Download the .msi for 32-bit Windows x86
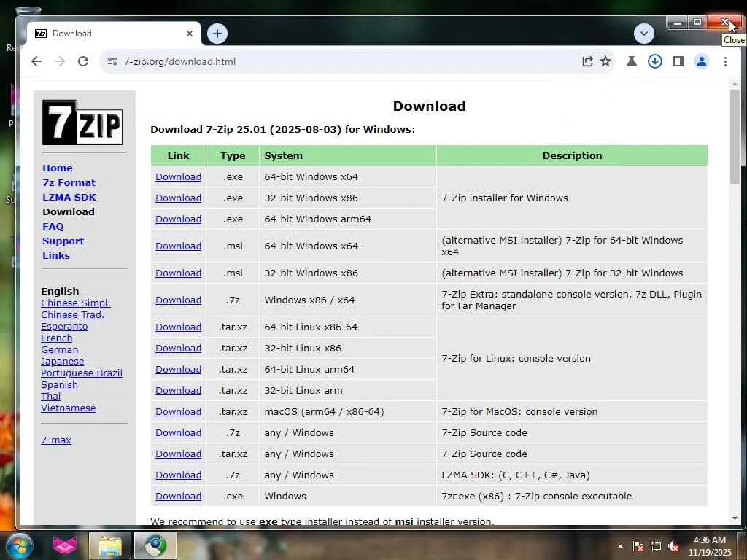The height and width of the screenshot is (560, 747). 178,273
